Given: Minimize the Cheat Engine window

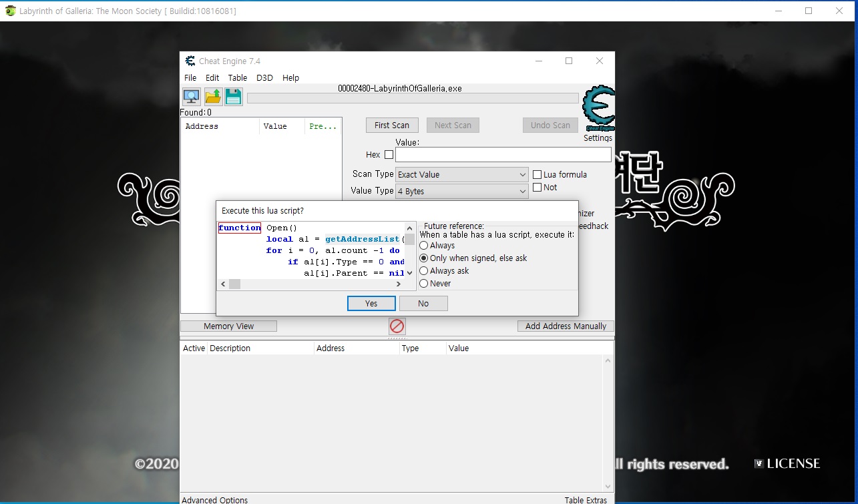Looking at the screenshot, I should (x=538, y=61).
